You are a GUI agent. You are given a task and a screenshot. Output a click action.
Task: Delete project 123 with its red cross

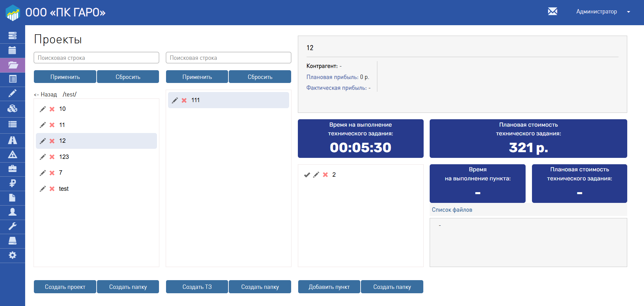click(52, 157)
